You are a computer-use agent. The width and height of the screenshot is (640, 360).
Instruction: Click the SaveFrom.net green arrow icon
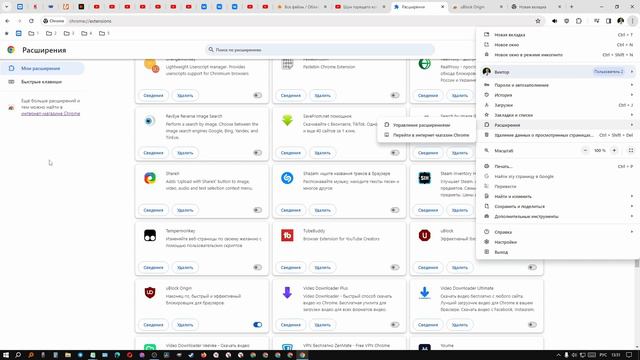point(287,120)
